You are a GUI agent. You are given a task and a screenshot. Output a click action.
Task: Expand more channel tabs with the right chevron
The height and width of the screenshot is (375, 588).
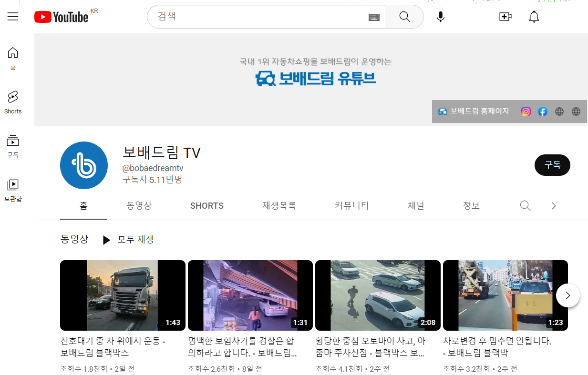click(553, 205)
